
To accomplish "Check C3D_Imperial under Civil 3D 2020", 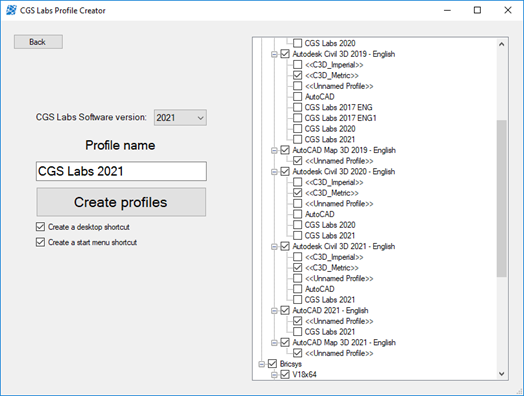I will [x=297, y=182].
